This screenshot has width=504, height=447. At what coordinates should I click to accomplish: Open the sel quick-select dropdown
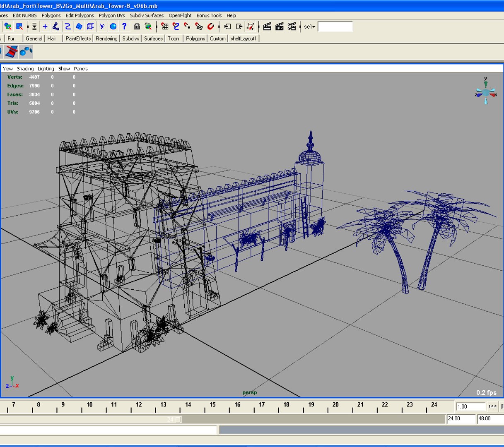[x=309, y=27]
